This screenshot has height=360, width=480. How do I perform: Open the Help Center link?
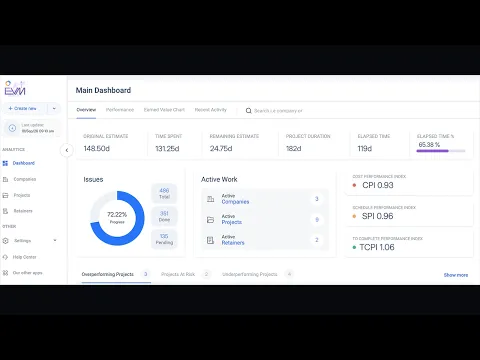[x=24, y=257]
